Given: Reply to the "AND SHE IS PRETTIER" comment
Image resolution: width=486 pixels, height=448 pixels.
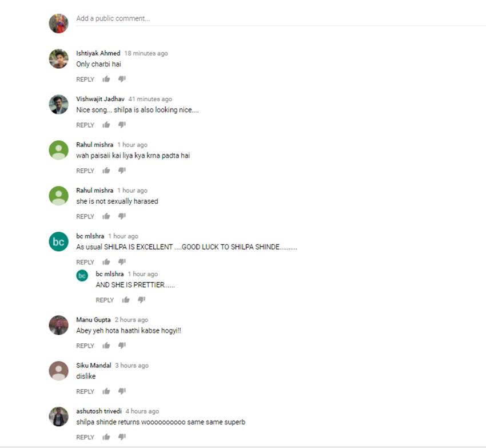Looking at the screenshot, I should tap(105, 300).
